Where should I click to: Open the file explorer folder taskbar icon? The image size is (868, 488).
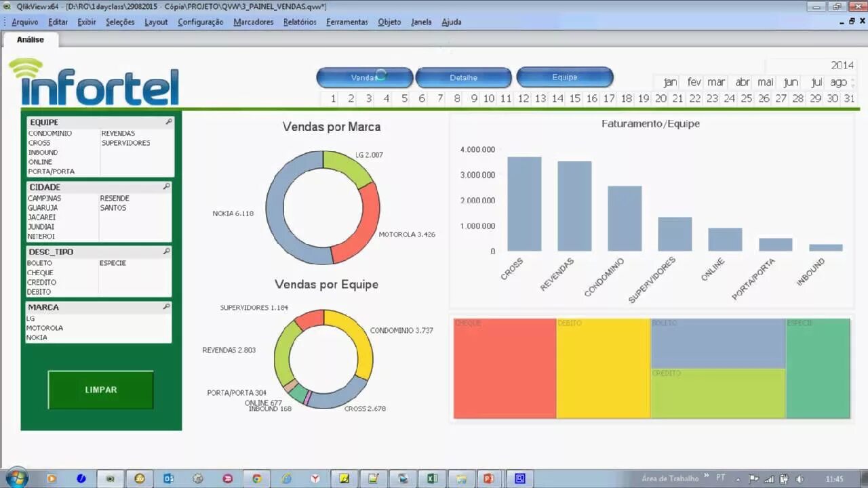(x=460, y=479)
